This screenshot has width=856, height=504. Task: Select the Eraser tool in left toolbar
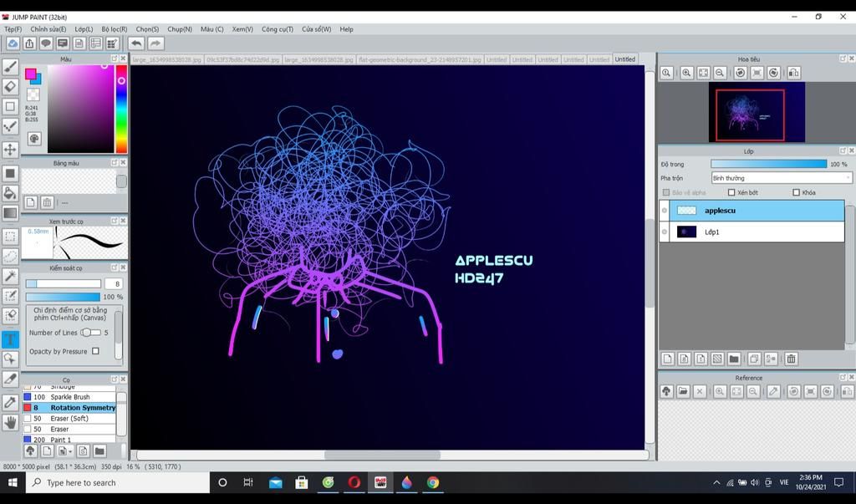pos(10,86)
